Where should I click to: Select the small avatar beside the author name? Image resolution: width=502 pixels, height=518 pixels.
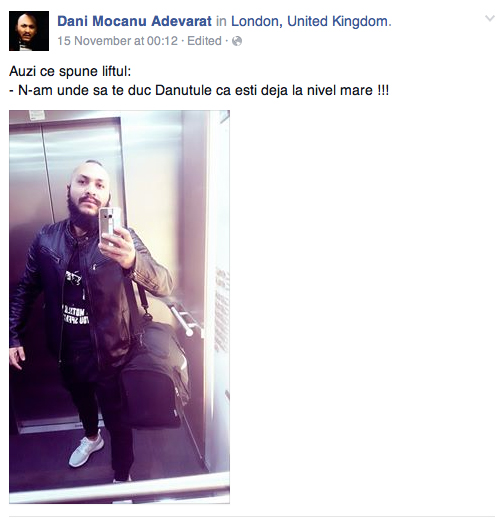pos(29,31)
